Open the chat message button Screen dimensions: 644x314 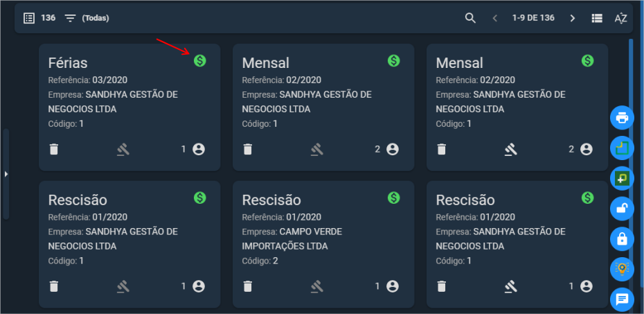[623, 299]
